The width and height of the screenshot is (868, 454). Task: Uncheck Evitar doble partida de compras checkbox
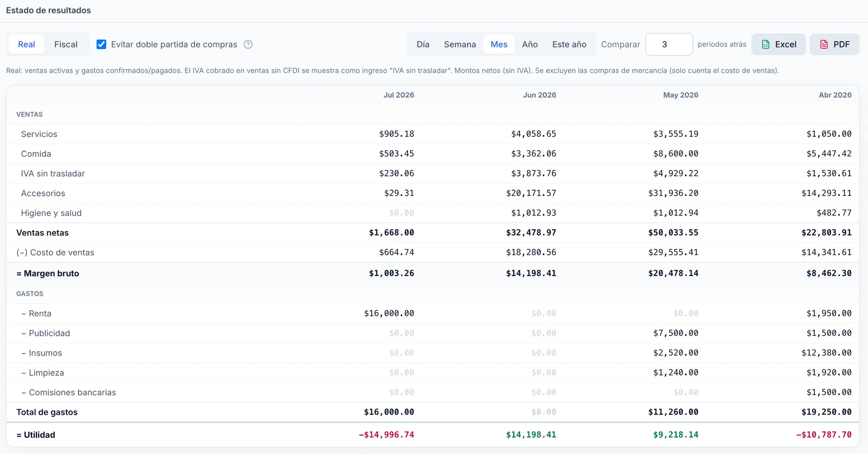101,44
